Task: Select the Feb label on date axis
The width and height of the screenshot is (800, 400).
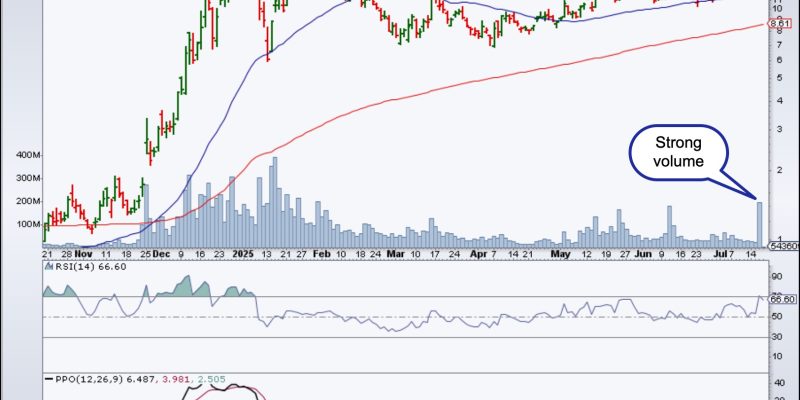Action: (321, 254)
